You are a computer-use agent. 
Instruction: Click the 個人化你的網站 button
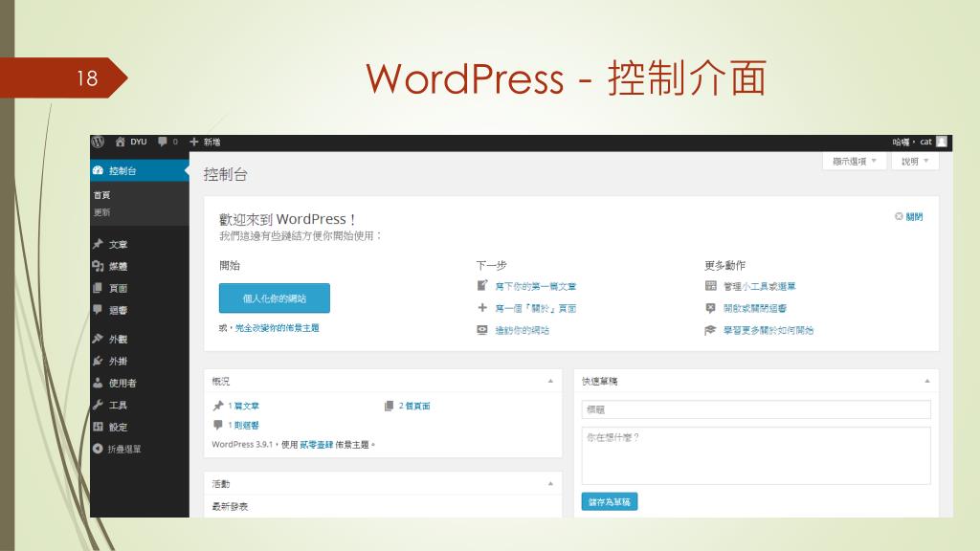coord(275,298)
